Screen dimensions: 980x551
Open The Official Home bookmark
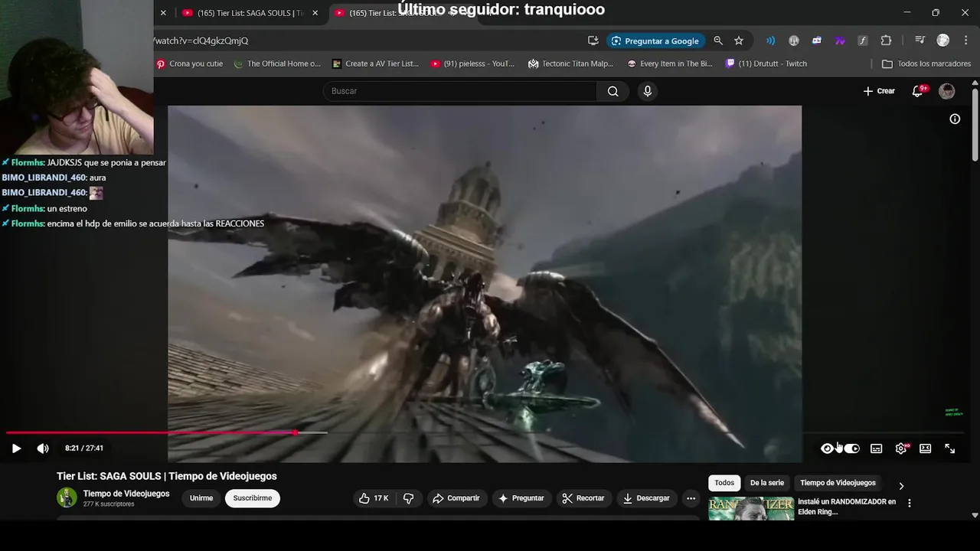coord(277,64)
